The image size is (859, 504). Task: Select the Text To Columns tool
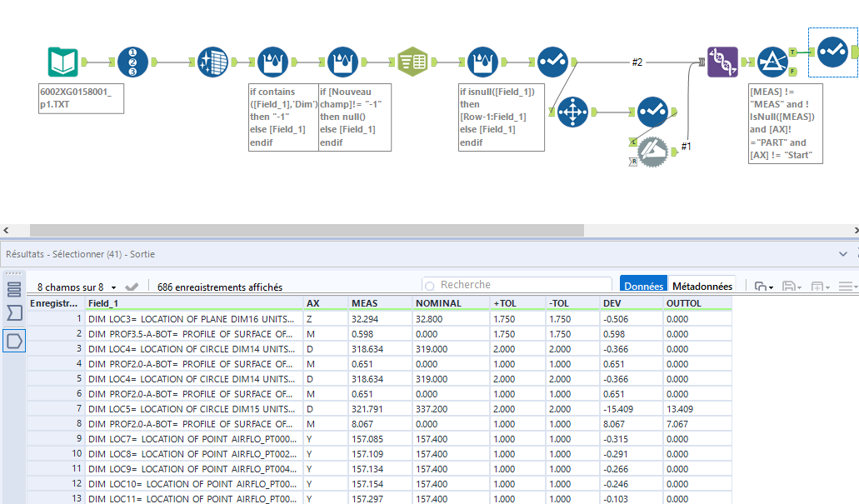tap(212, 62)
